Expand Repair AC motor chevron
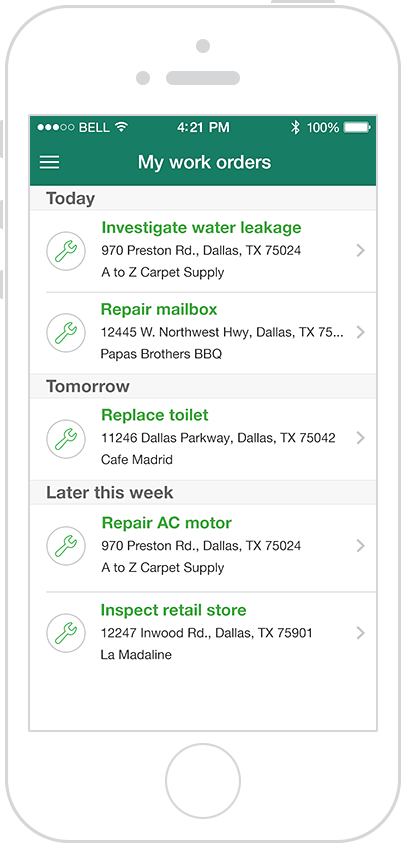Image resolution: width=401 pixels, height=843 pixels. (361, 546)
